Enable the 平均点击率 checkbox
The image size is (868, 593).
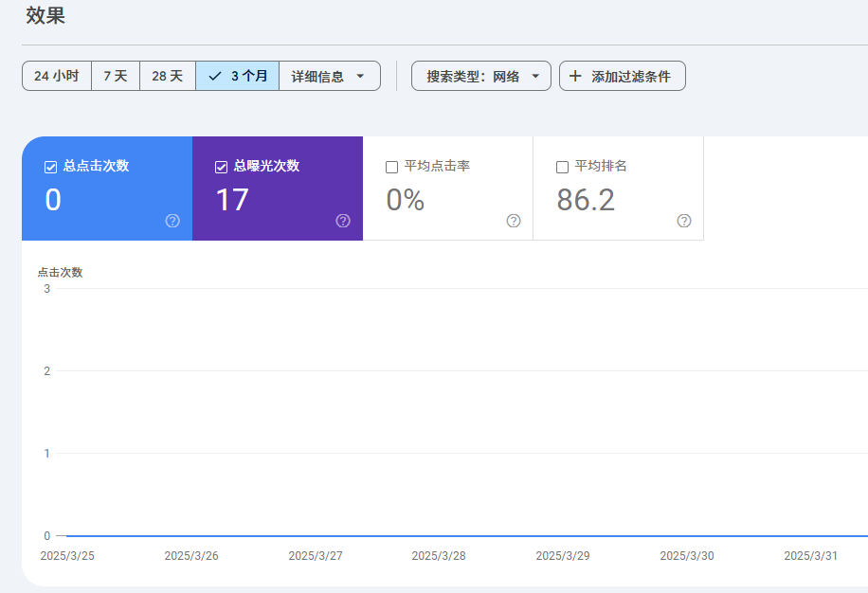392,167
